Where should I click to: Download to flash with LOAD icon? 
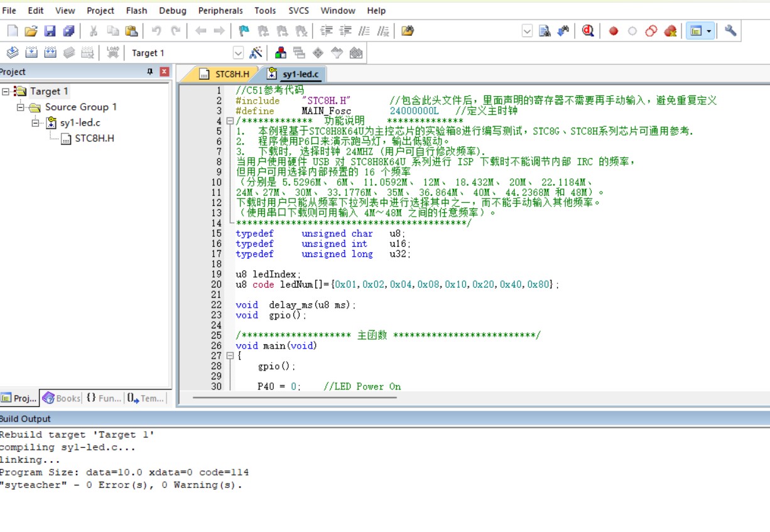pos(113,53)
